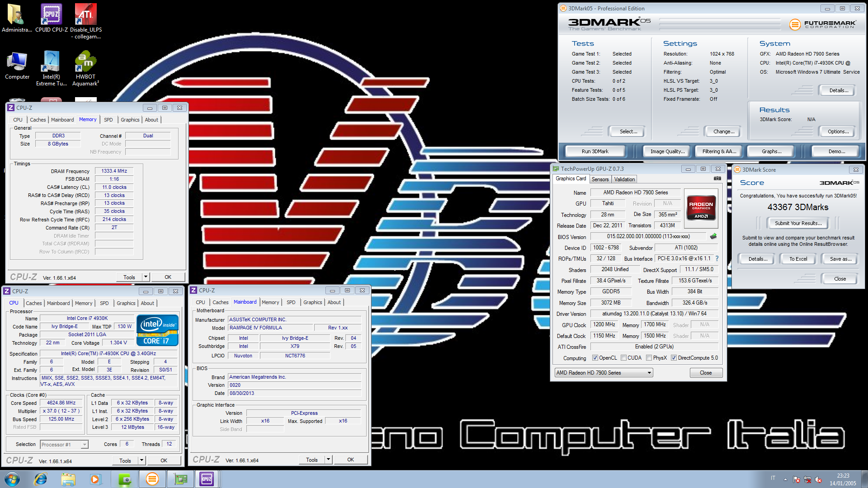Switch to the green camera taskbar app
The width and height of the screenshot is (868, 488).
tap(124, 479)
